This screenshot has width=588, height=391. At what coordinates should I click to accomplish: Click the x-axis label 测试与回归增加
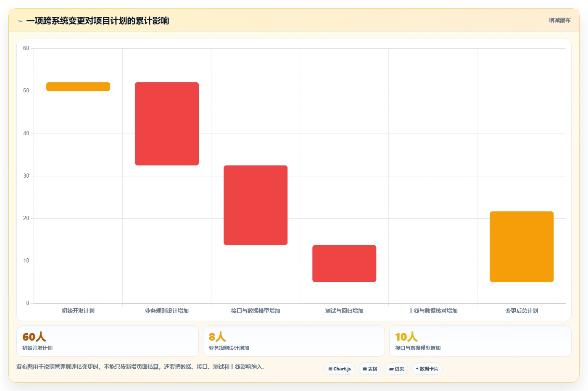point(344,311)
